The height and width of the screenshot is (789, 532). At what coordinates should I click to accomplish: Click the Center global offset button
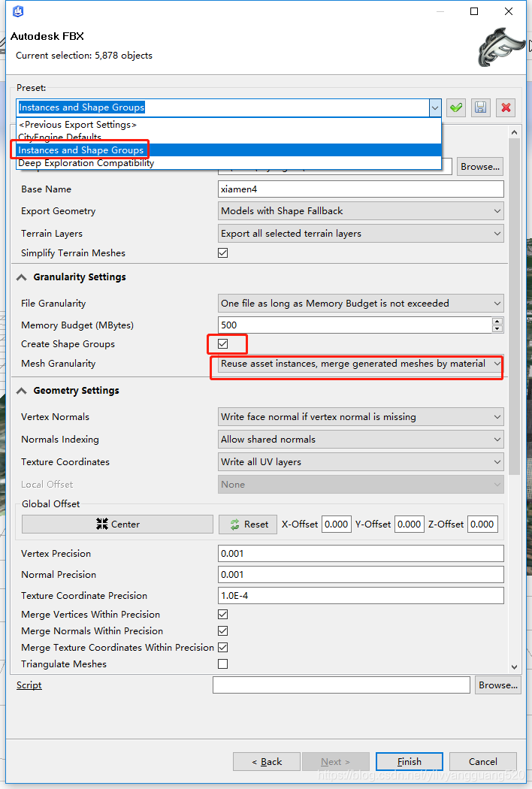(117, 524)
